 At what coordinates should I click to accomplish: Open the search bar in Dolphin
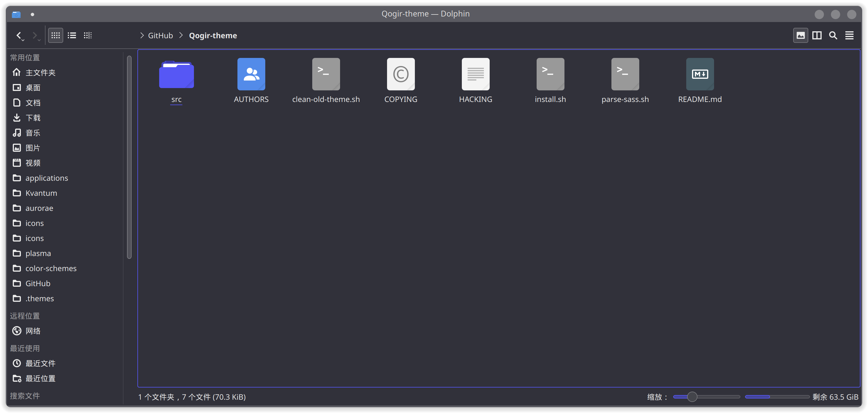(x=833, y=35)
